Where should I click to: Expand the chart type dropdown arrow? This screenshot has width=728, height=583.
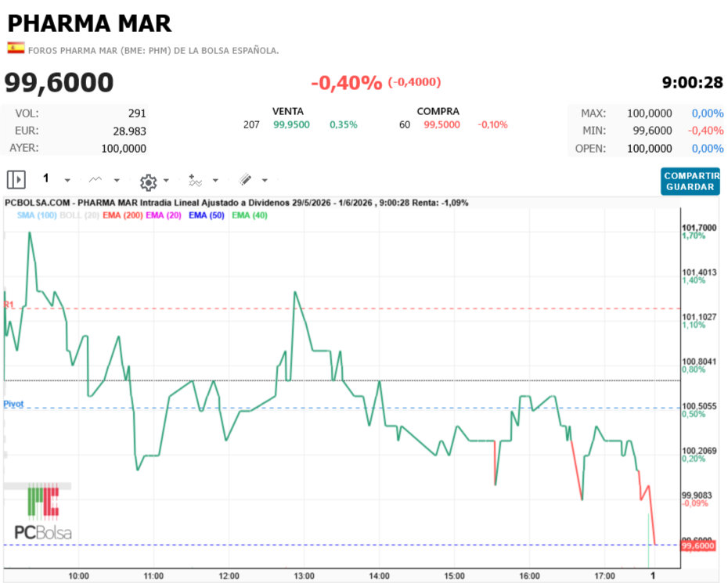click(117, 181)
